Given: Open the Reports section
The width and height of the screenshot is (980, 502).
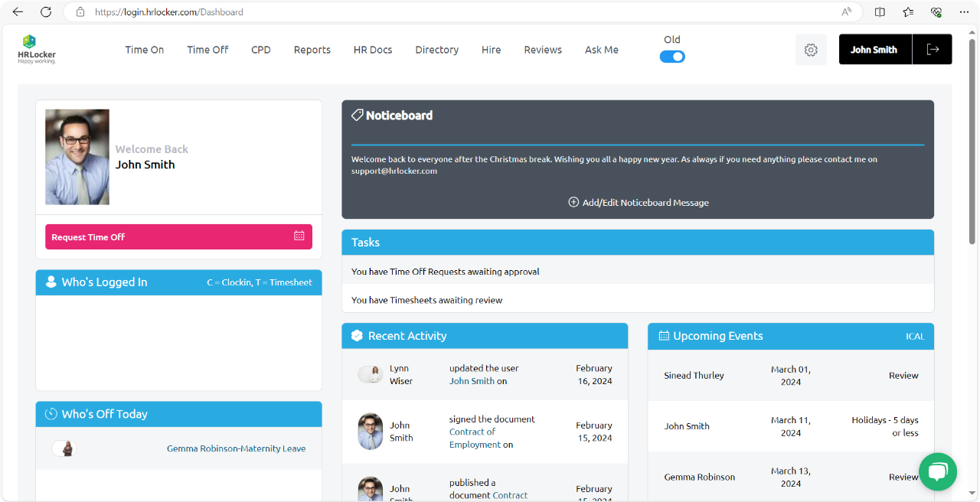Looking at the screenshot, I should (312, 49).
